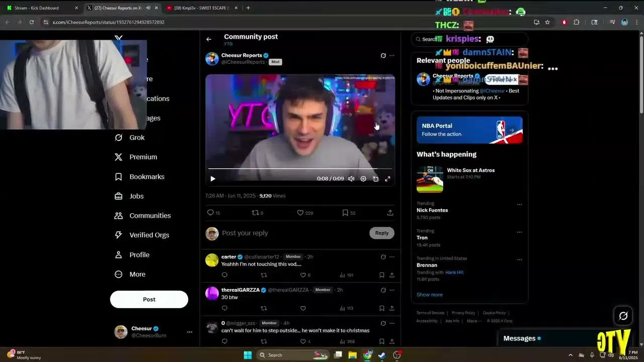Mute the video with the volume icon
The image size is (644, 362).
pyautogui.click(x=351, y=178)
